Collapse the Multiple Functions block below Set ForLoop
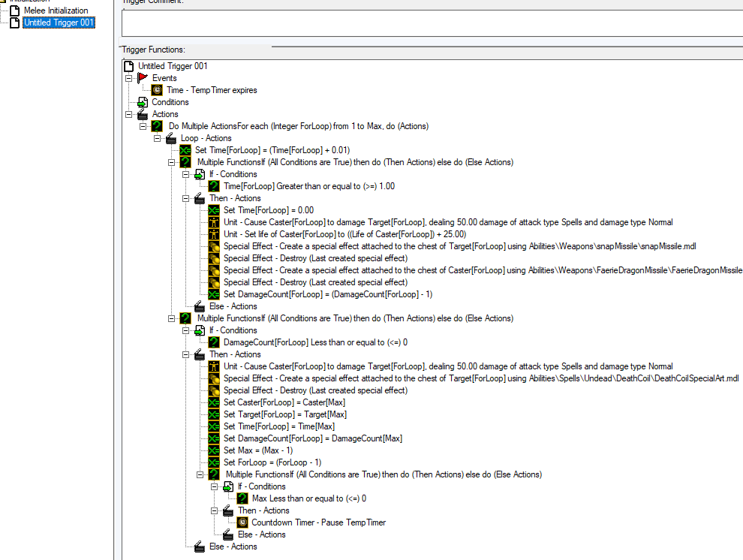743x560 pixels. (x=200, y=474)
